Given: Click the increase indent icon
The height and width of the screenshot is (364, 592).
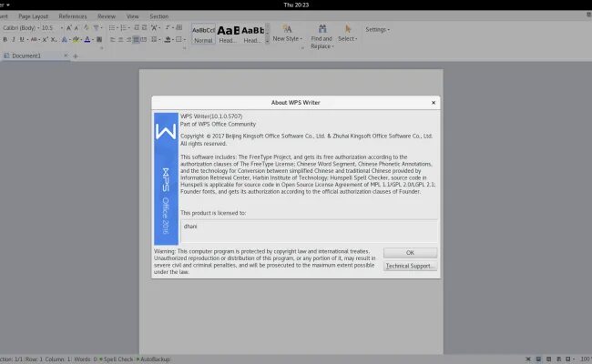Looking at the screenshot, I should point(144,27).
